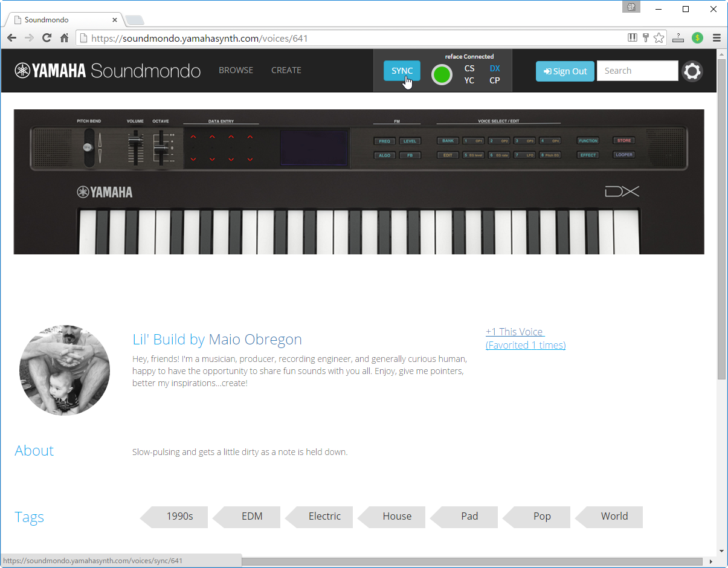Click the synth's dark LCD display
Screen dimensions: 728x568
point(314,147)
